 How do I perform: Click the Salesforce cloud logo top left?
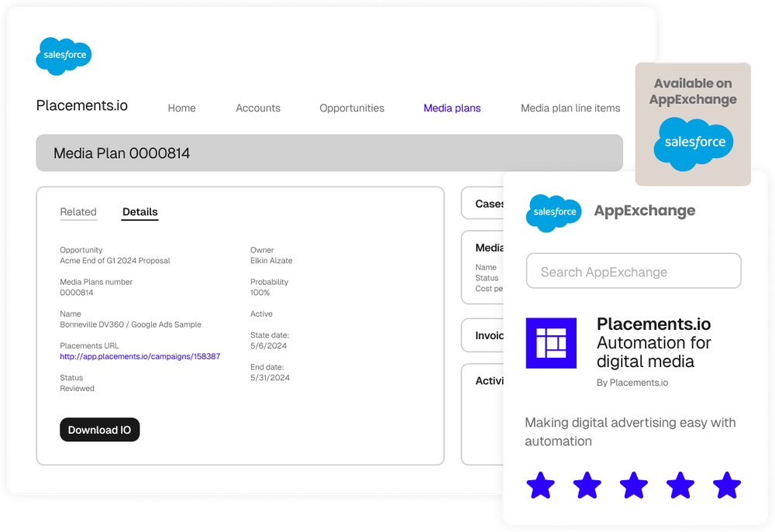tap(64, 56)
